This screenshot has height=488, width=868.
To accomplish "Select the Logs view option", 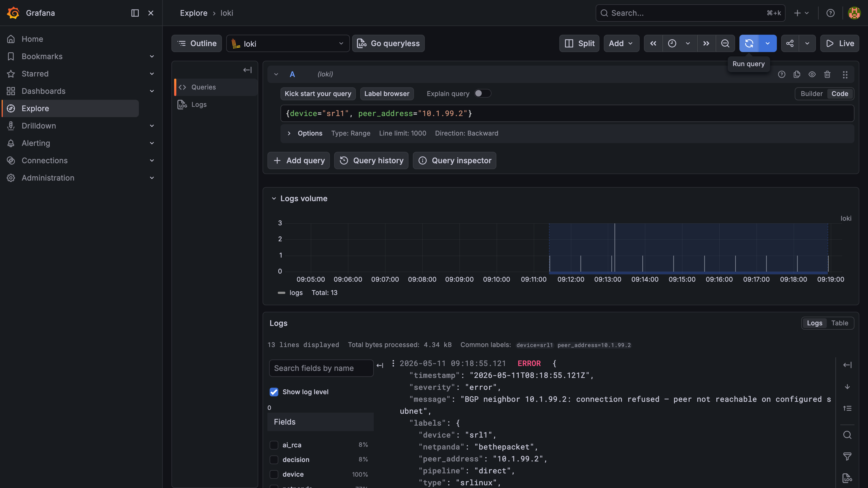I will (814, 323).
